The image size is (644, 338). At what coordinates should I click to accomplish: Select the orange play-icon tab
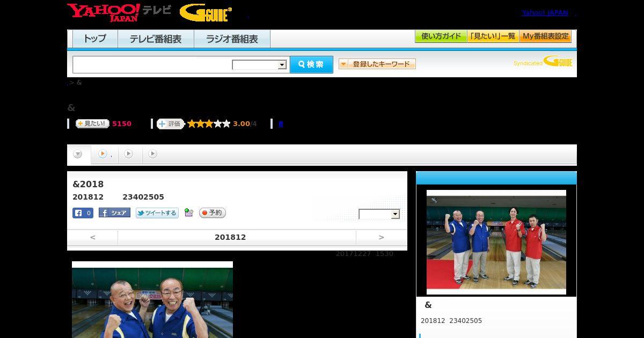coord(105,154)
